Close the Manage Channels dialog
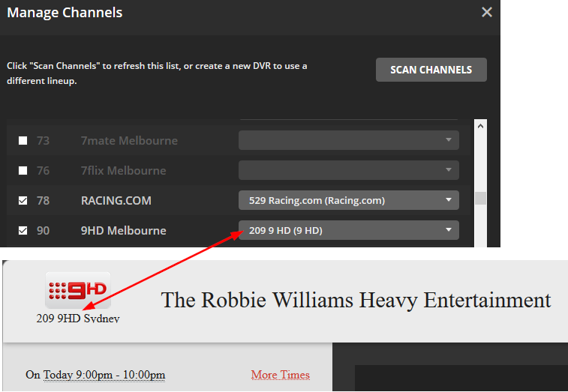This screenshot has height=392, width=568. (x=487, y=12)
